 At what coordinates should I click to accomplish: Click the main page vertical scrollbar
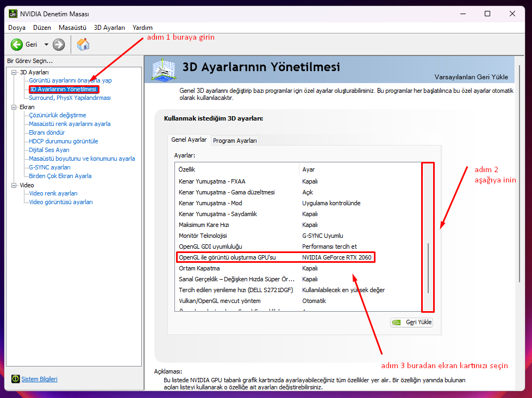[x=519, y=173]
